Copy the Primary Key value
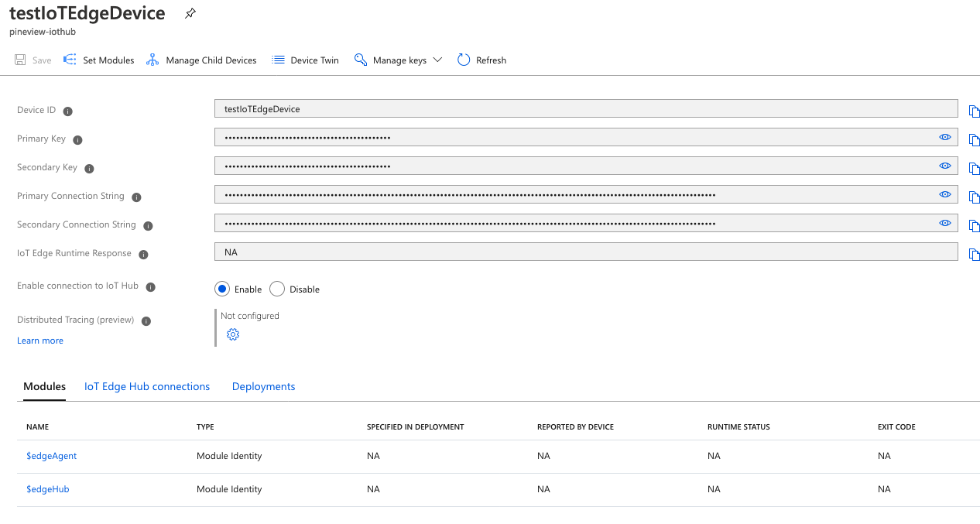The image size is (980, 524). 974,140
